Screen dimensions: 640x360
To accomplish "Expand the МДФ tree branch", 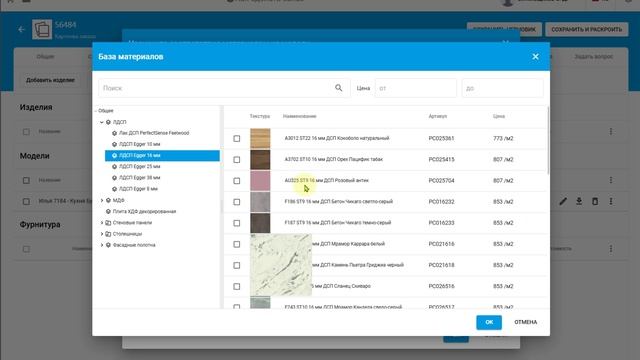I will click(x=102, y=200).
